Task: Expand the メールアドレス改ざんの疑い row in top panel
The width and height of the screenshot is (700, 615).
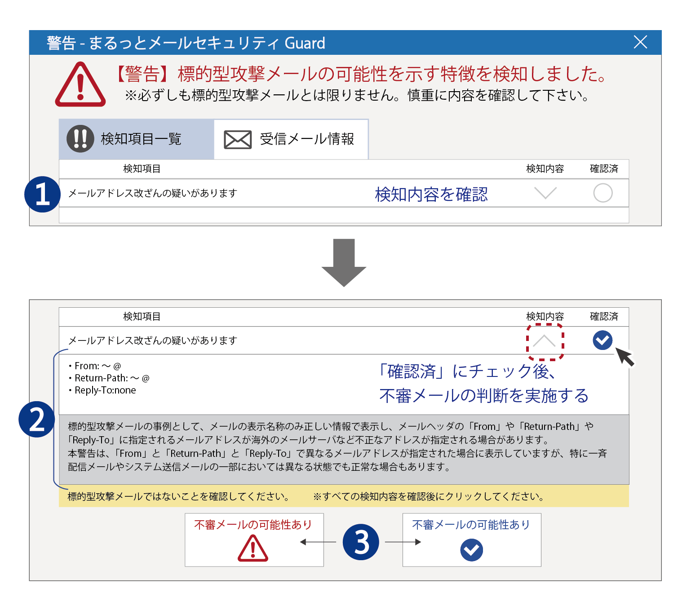Action: [x=153, y=193]
